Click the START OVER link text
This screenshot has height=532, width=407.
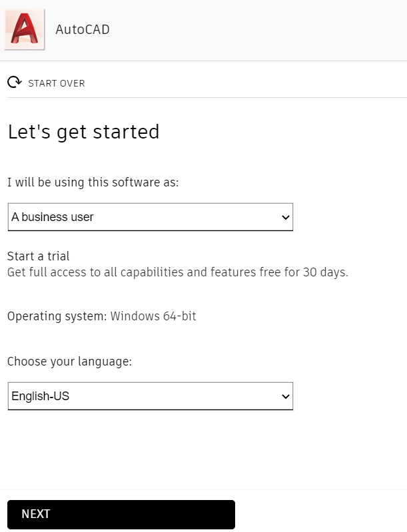tap(57, 83)
